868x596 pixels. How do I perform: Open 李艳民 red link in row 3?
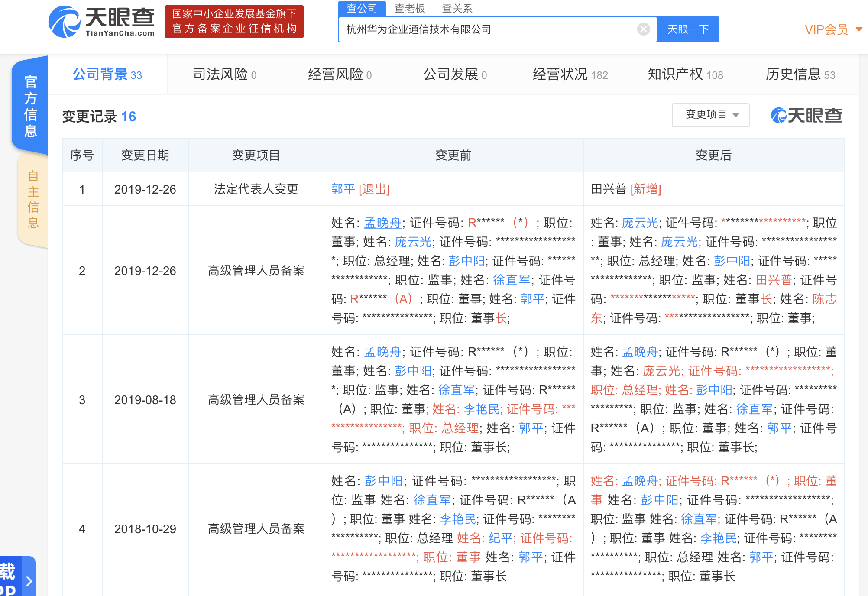point(481,409)
